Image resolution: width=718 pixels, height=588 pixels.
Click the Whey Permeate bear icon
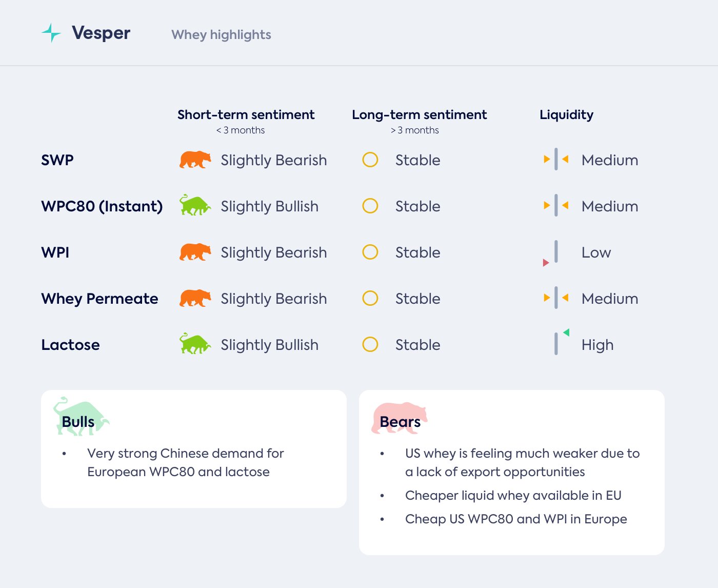(195, 299)
